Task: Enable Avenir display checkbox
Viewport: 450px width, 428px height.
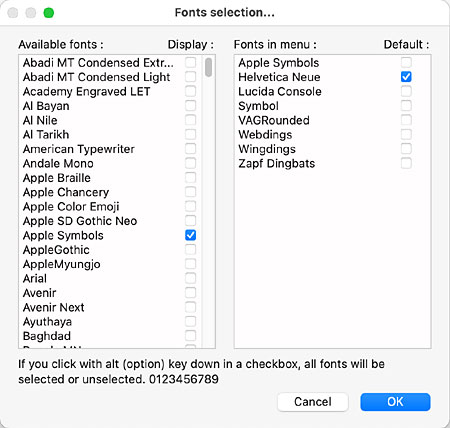Action: pyautogui.click(x=190, y=293)
